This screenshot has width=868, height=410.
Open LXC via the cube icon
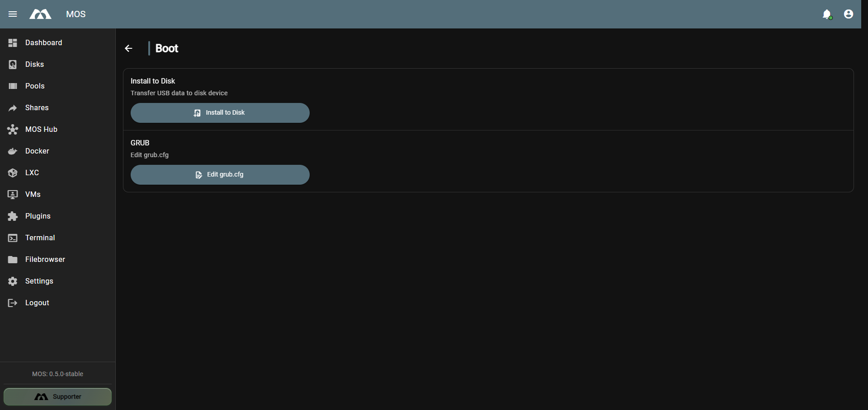click(13, 173)
